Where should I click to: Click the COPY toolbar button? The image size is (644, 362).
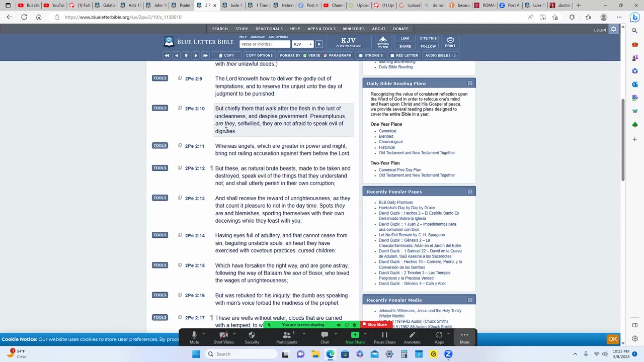226,55
